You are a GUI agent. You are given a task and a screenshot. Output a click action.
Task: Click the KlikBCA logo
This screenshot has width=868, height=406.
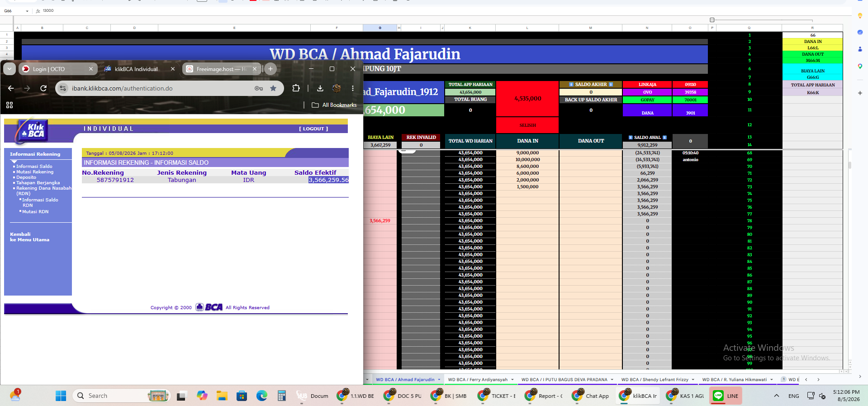[x=32, y=131]
